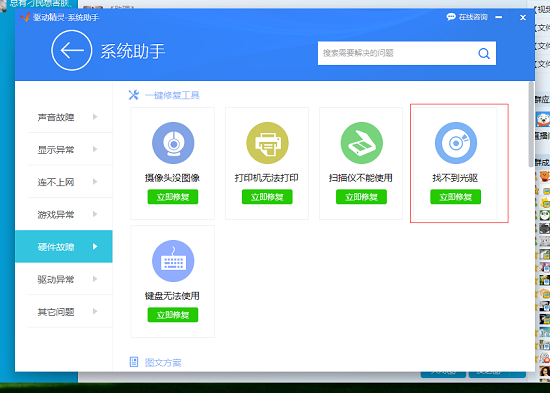Open 在线咨询 online consultation
Screen dimensions: 550x393
click(467, 17)
